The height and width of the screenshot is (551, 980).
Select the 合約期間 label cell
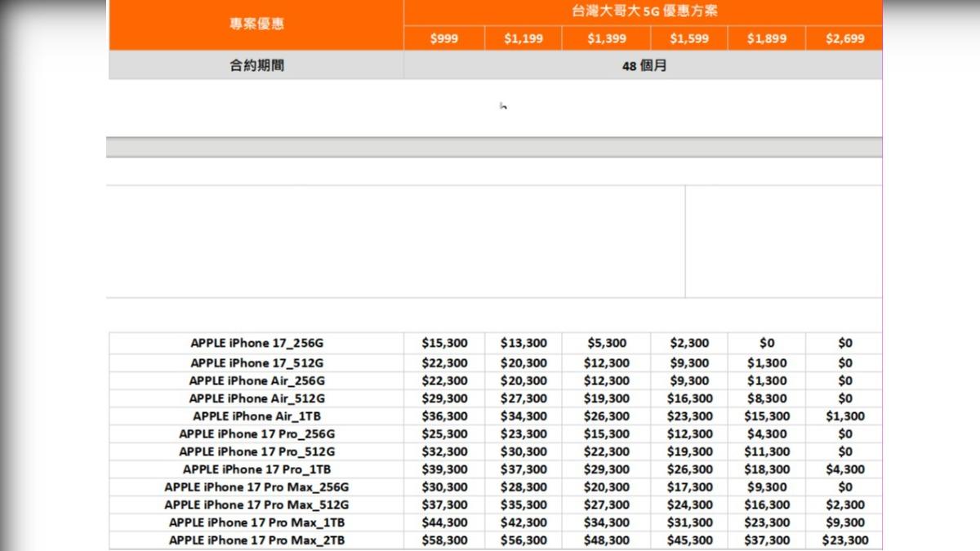(256, 65)
